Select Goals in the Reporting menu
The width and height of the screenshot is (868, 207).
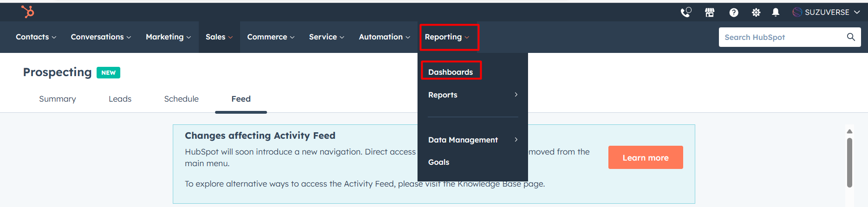(x=438, y=162)
